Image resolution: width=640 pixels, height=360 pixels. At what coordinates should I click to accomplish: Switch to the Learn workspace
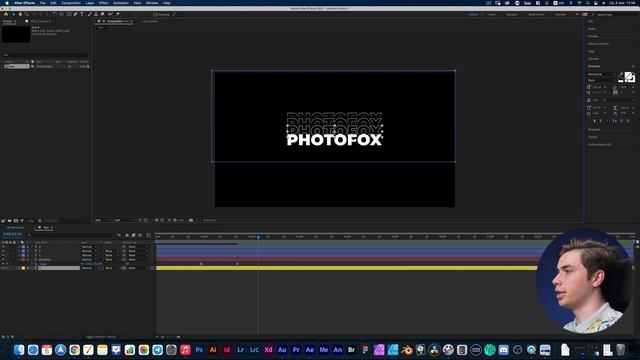point(492,15)
